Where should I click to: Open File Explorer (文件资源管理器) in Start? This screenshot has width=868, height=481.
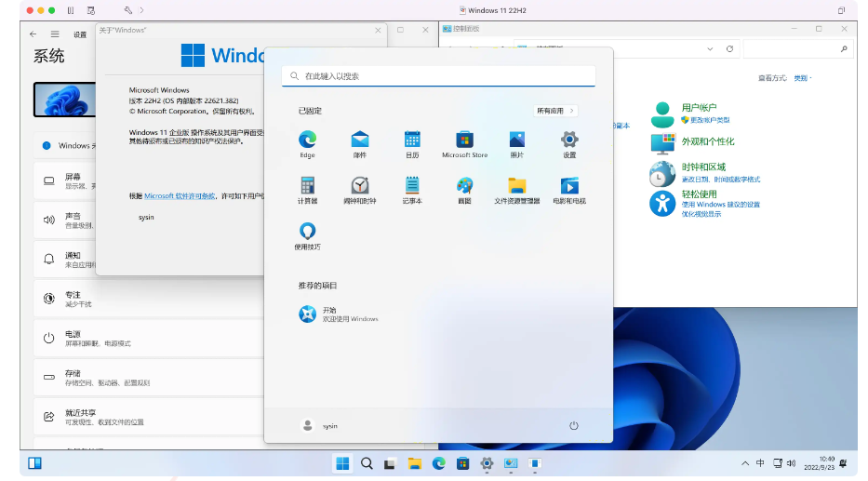[517, 190]
